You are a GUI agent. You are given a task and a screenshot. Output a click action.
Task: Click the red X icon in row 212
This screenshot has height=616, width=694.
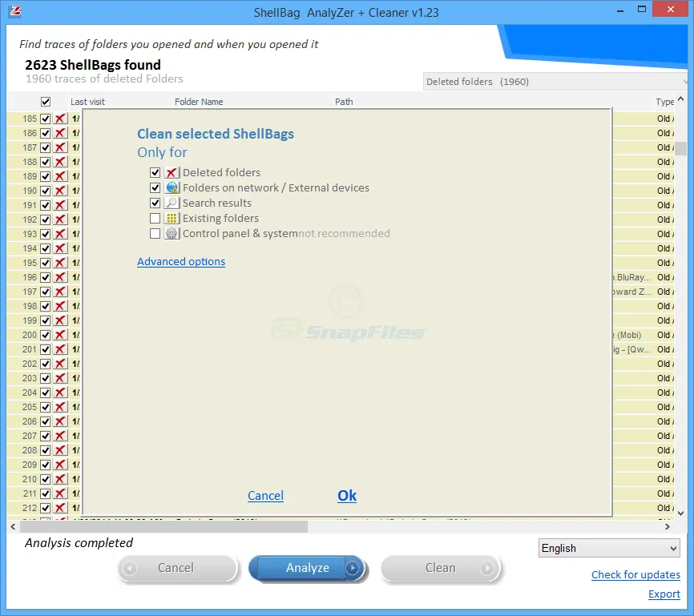pos(60,508)
